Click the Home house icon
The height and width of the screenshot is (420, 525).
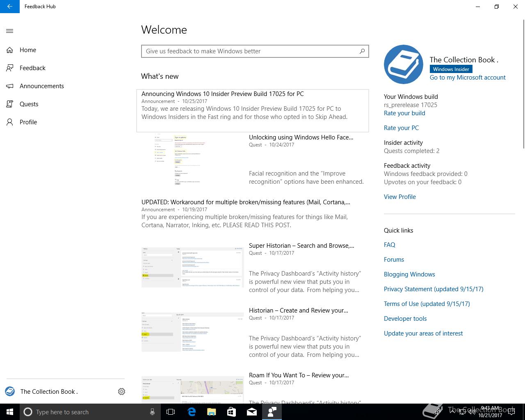10,50
